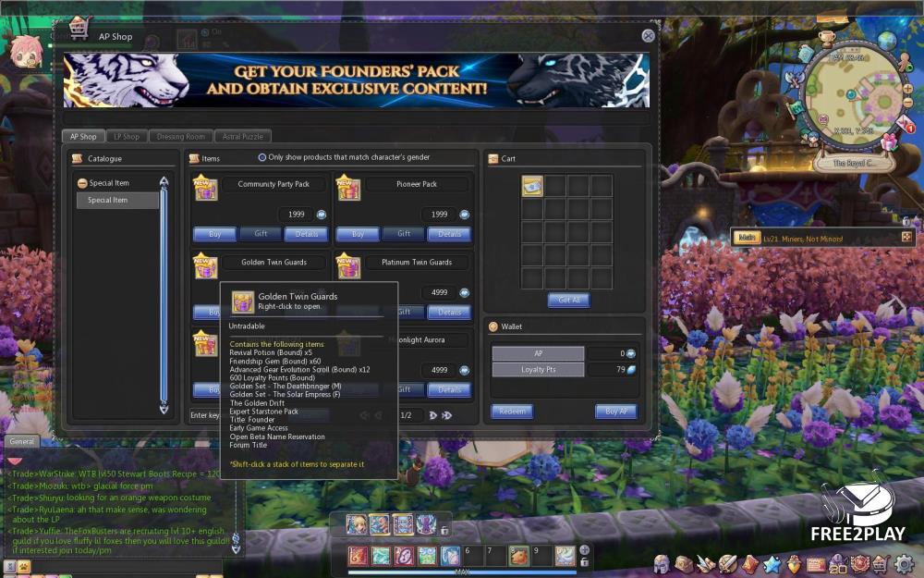Screen dimensions: 924x578
Task: Switch to the AP Shop tab
Action: [83, 136]
